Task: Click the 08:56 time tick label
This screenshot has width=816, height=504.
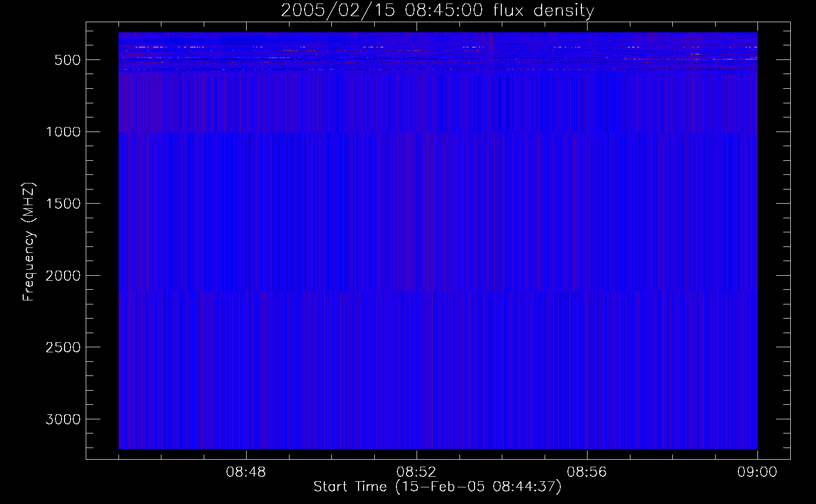Action: [587, 472]
